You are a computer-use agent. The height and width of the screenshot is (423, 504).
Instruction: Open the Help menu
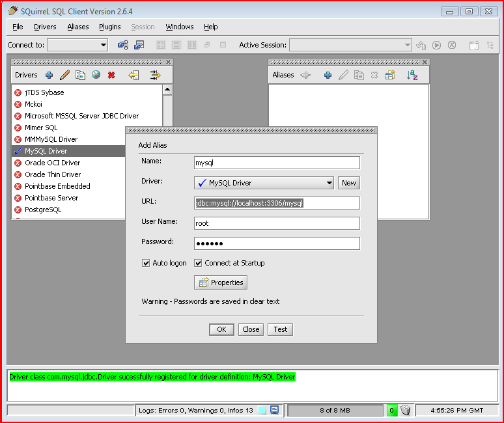210,27
